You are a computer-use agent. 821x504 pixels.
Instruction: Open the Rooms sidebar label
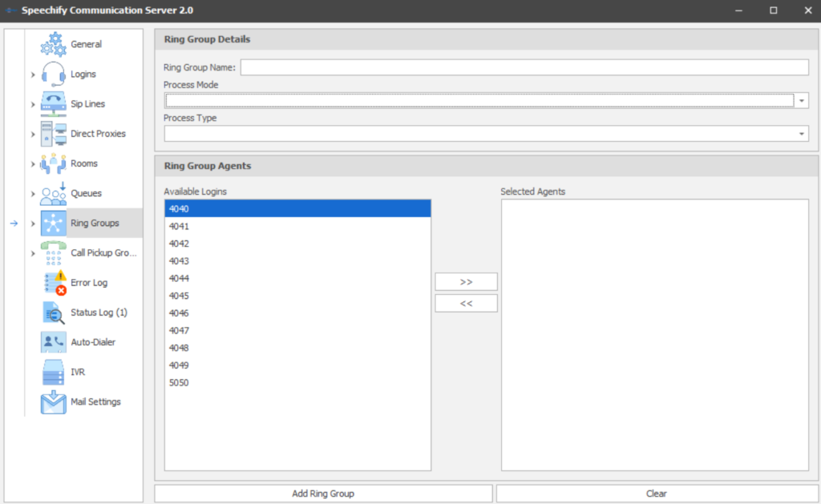point(84,163)
